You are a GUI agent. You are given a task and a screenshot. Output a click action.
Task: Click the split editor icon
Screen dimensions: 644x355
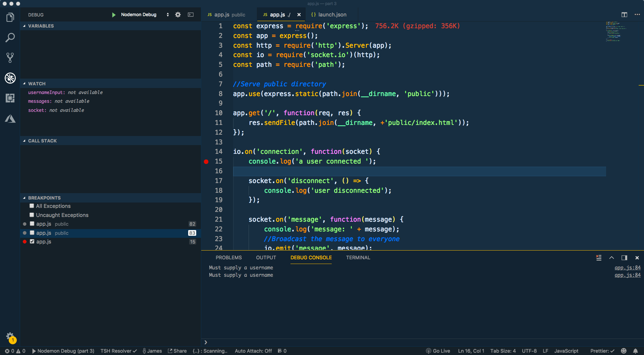click(624, 15)
